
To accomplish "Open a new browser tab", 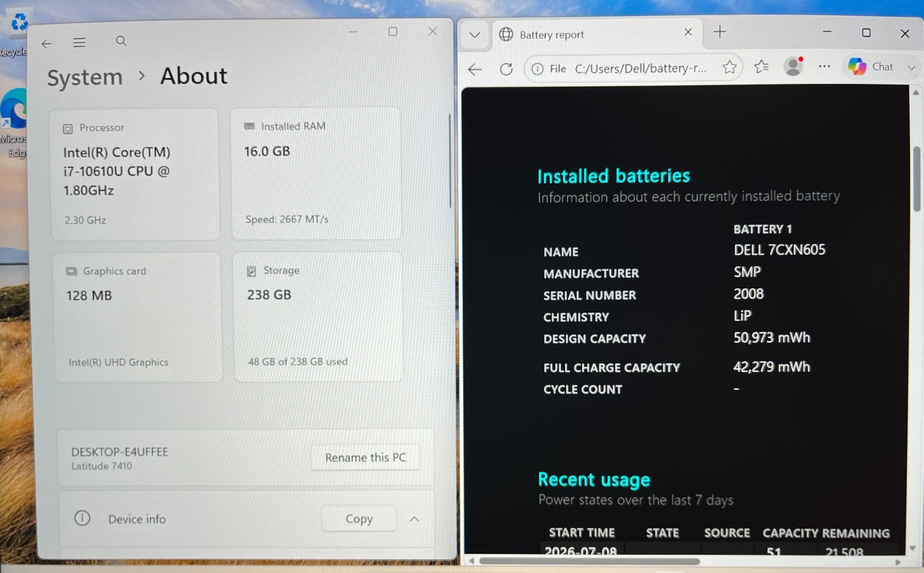I will [x=720, y=32].
